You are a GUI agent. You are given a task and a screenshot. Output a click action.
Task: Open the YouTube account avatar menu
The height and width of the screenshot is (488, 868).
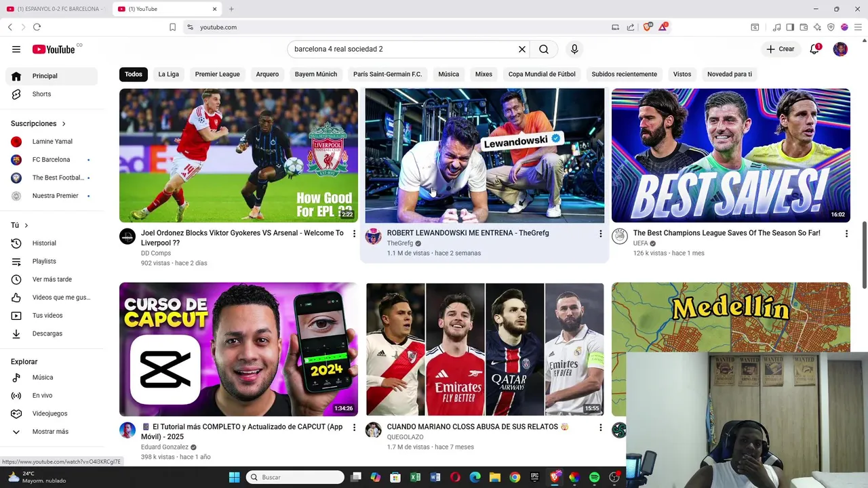click(840, 49)
